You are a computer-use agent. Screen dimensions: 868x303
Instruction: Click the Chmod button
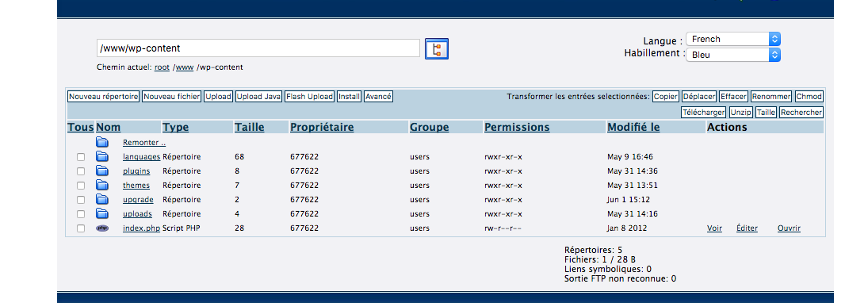(809, 97)
